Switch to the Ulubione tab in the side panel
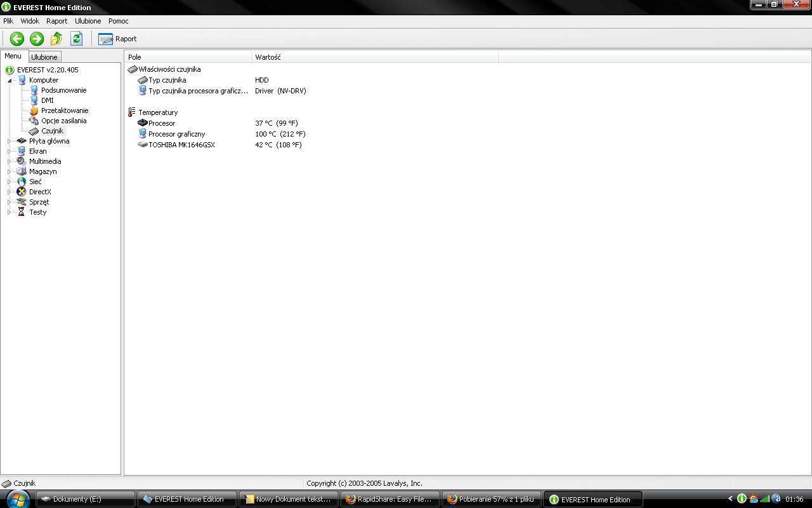This screenshot has width=812, height=508. pyautogui.click(x=44, y=57)
